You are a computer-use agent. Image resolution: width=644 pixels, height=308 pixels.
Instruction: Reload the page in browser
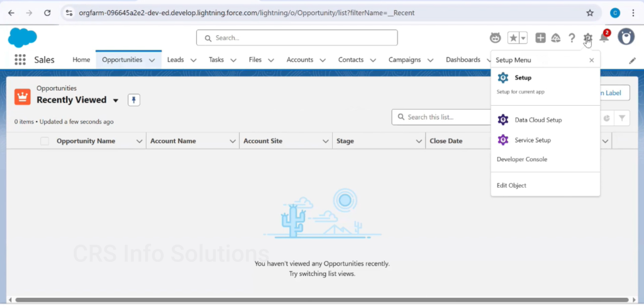tap(47, 13)
